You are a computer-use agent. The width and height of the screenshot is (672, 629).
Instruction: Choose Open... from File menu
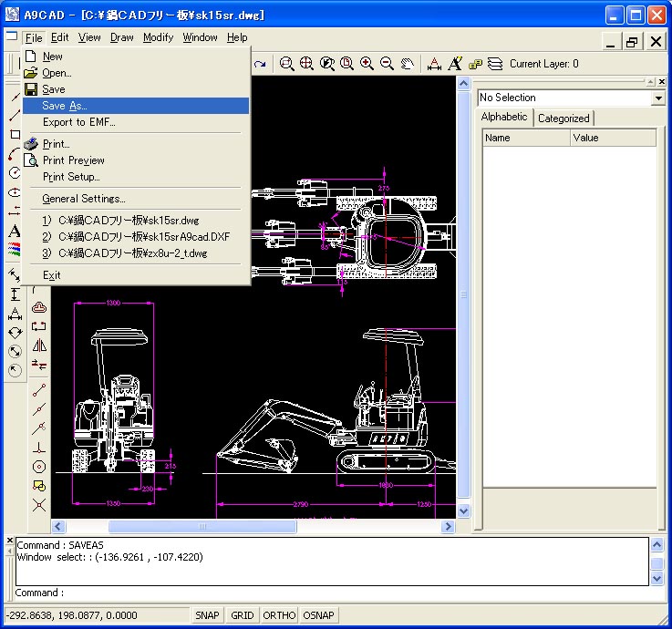136,73
